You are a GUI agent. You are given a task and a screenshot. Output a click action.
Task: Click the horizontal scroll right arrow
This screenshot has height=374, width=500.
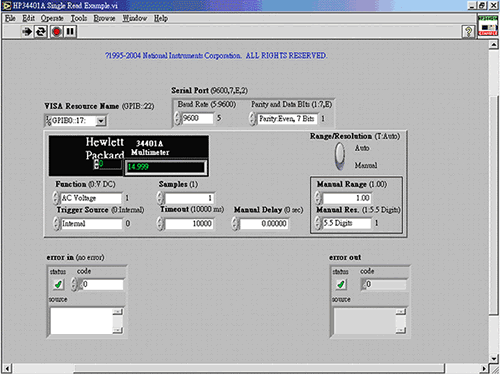483,368
